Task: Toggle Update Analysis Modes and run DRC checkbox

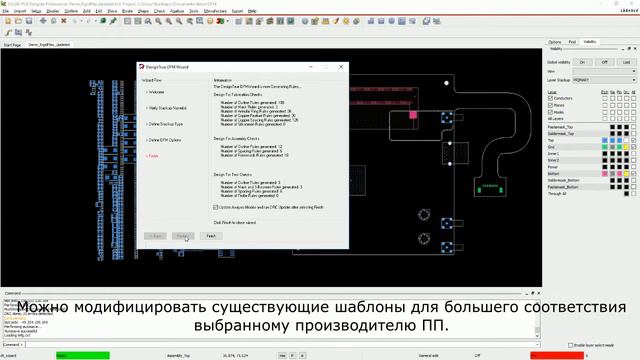Action: click(x=216, y=207)
